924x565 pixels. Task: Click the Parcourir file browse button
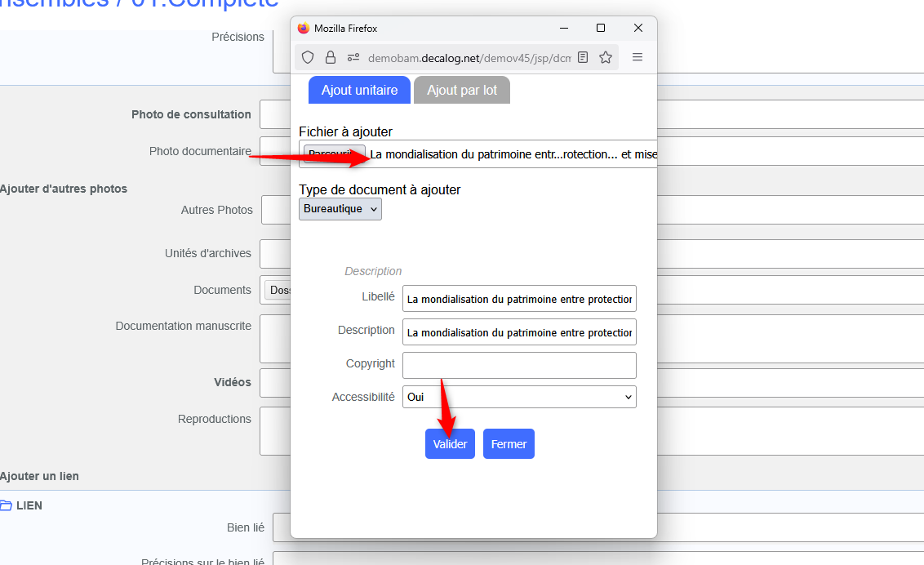[334, 154]
